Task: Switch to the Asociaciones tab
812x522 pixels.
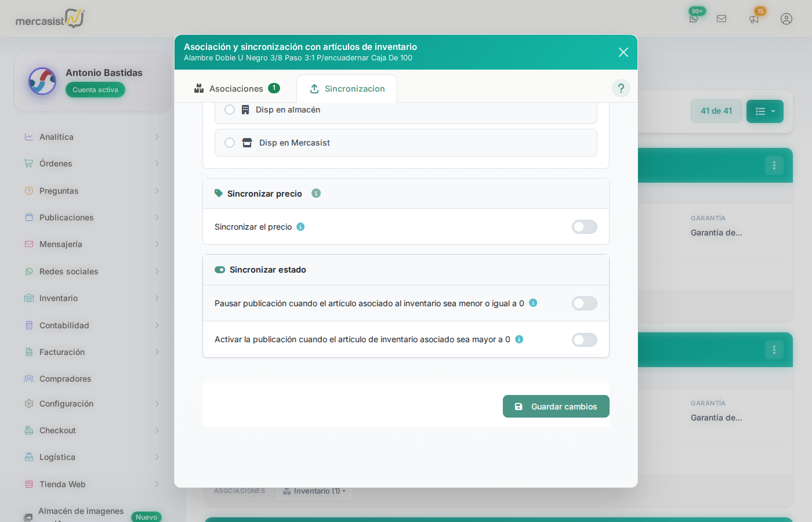Action: [x=236, y=89]
